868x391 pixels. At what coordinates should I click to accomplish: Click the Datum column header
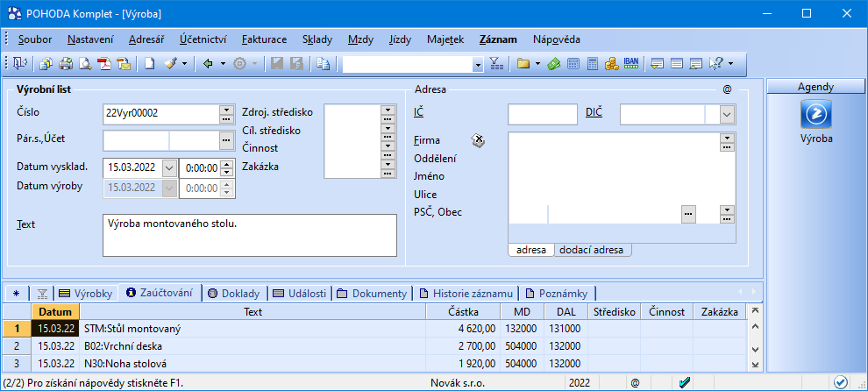(x=55, y=312)
